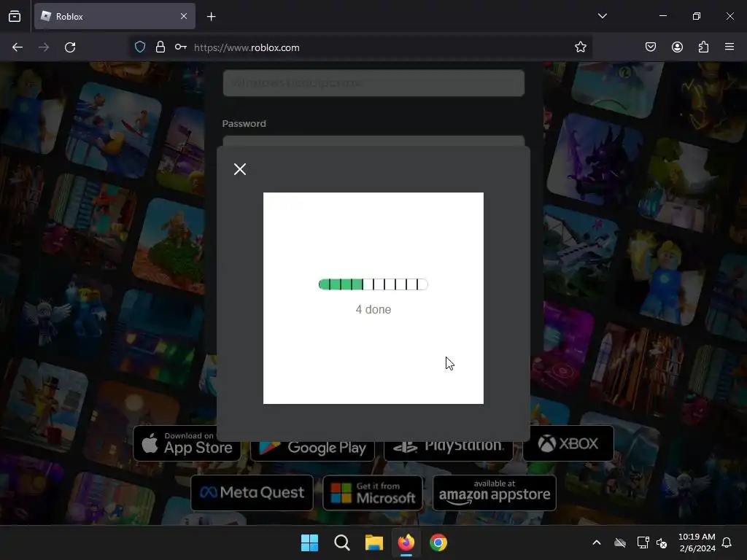Open muted volume tray icon
747x560 pixels.
[x=662, y=542]
